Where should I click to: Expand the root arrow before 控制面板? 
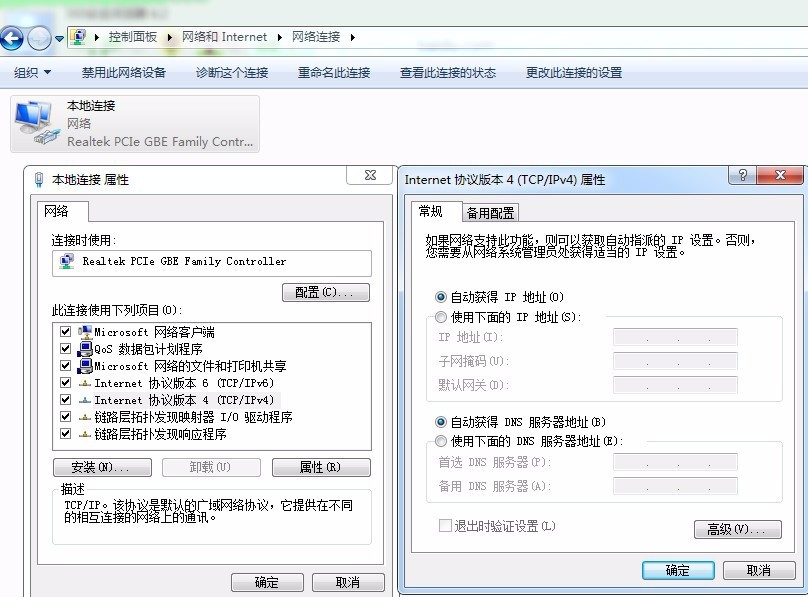tap(96, 37)
